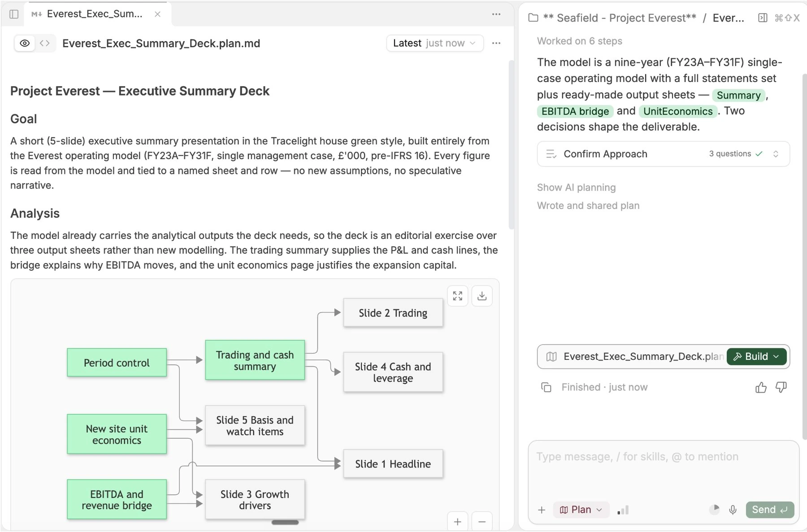
Task: Start voice input with the microphone
Action: (x=733, y=510)
